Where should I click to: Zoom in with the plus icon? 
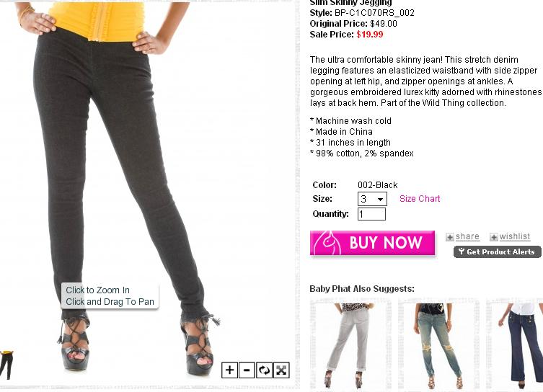229,370
